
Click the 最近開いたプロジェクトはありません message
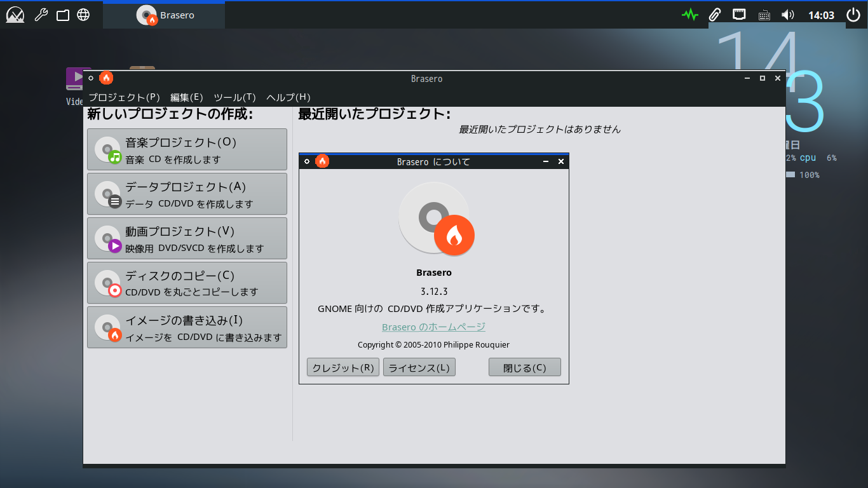pyautogui.click(x=539, y=129)
